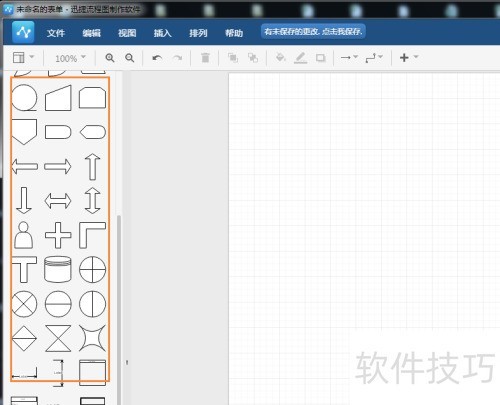This screenshot has width=500, height=405.
Task: Click the delete trash can icon
Action: [205, 58]
